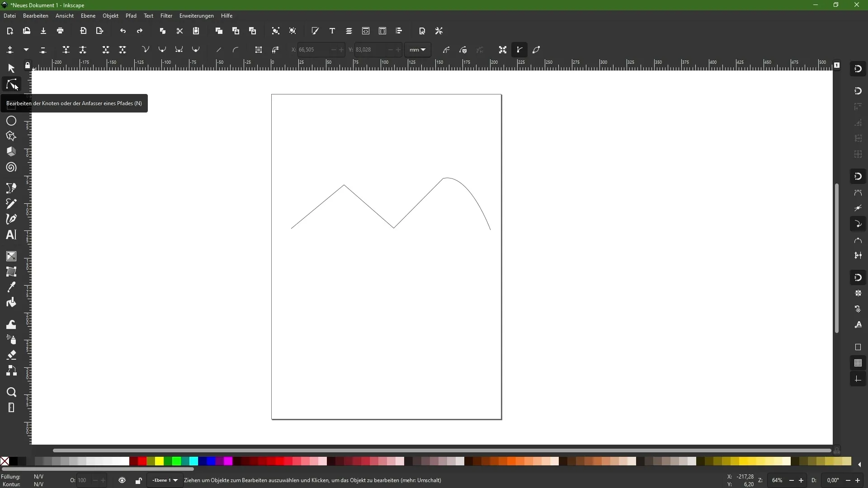
Task: Open the Erweiterungen menu
Action: click(196, 16)
